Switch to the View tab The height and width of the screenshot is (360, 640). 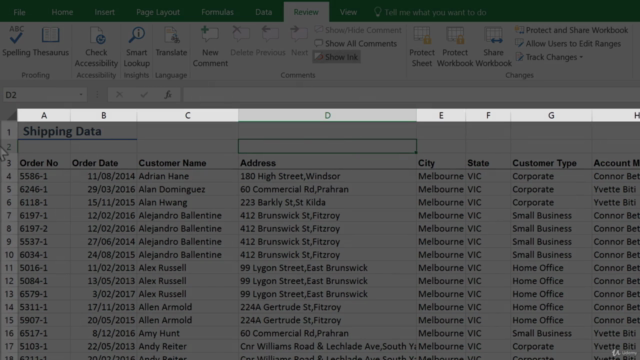[x=348, y=12]
